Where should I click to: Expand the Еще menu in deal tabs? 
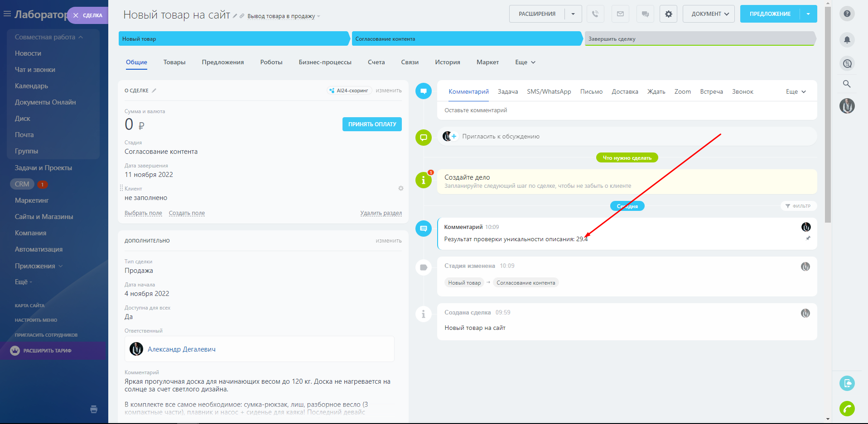tap(525, 62)
